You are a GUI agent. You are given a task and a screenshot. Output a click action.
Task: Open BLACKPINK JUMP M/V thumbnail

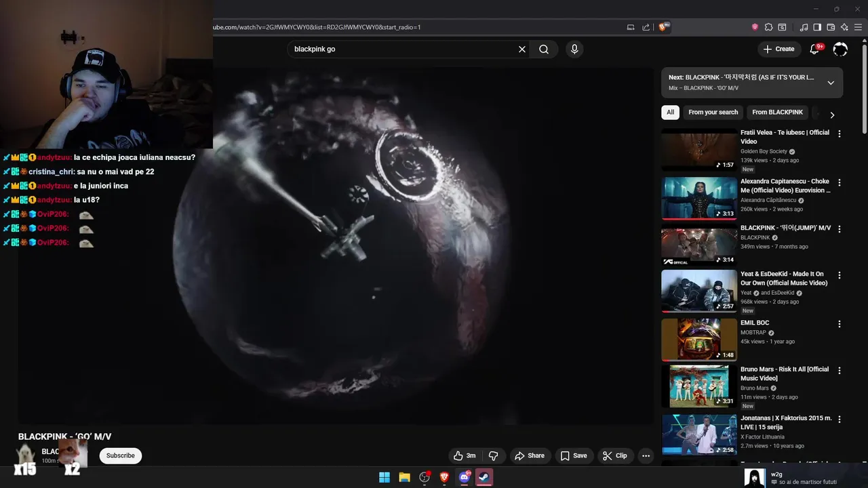click(699, 245)
